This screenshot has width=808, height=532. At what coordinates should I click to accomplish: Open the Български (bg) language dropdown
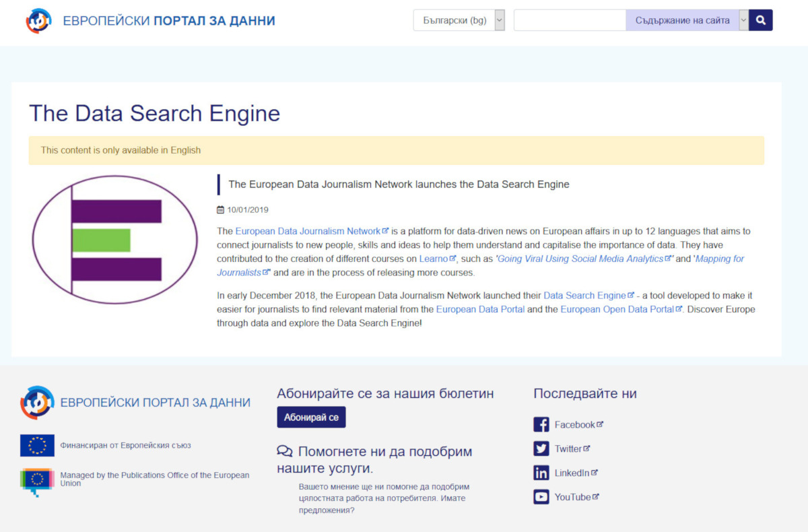pos(459,20)
